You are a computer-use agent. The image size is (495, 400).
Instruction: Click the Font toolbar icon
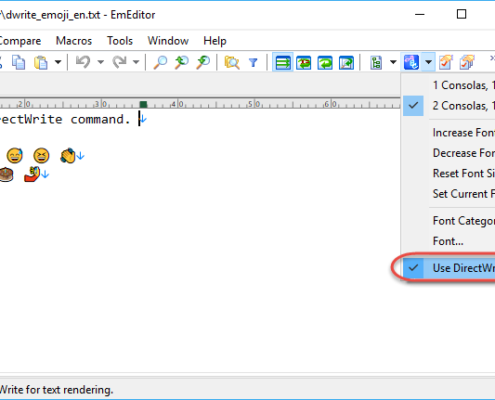pos(411,62)
